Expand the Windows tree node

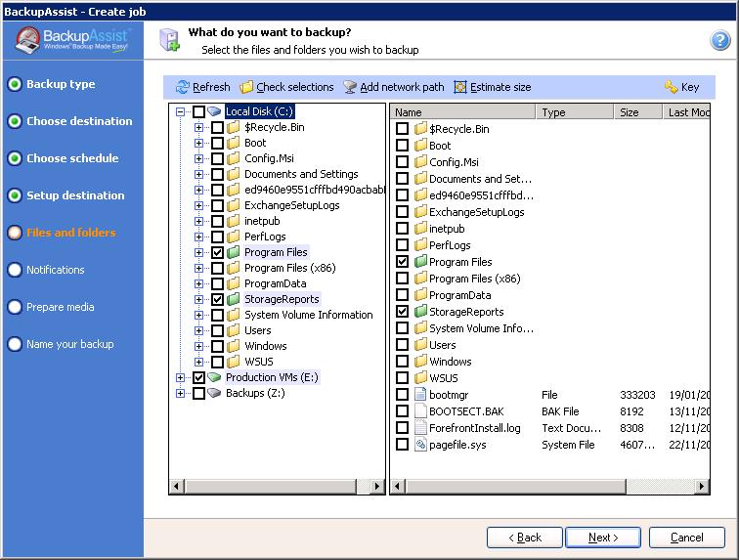point(198,347)
